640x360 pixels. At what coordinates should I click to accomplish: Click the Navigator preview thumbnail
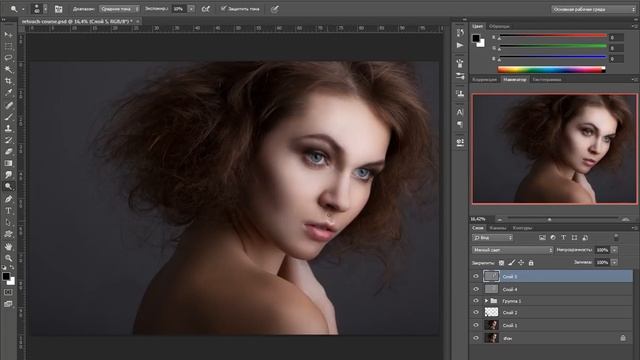pos(554,149)
